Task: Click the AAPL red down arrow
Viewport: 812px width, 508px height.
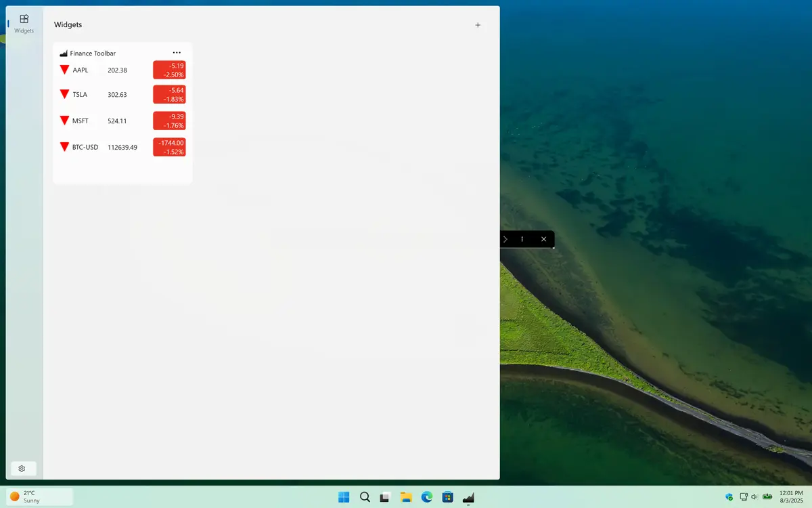Action: pyautogui.click(x=65, y=70)
